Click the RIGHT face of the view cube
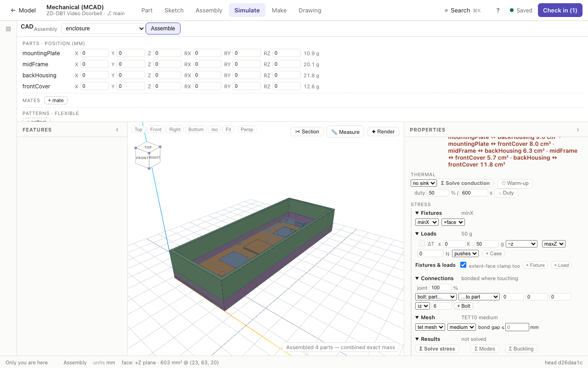Viewport: 588px width, 368px height. pos(155,157)
